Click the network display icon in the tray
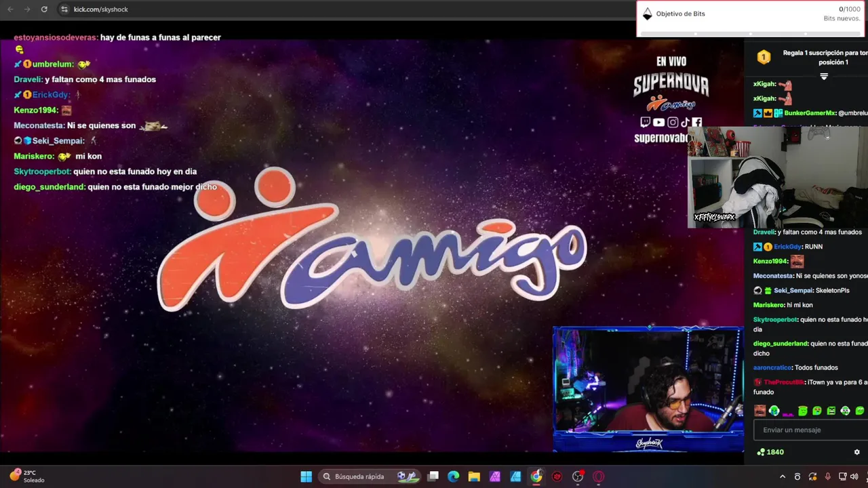This screenshot has height=488, width=868. pos(842,476)
